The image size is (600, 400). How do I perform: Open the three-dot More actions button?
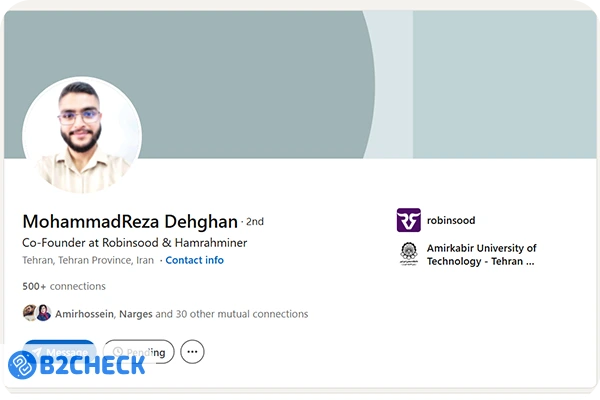192,352
